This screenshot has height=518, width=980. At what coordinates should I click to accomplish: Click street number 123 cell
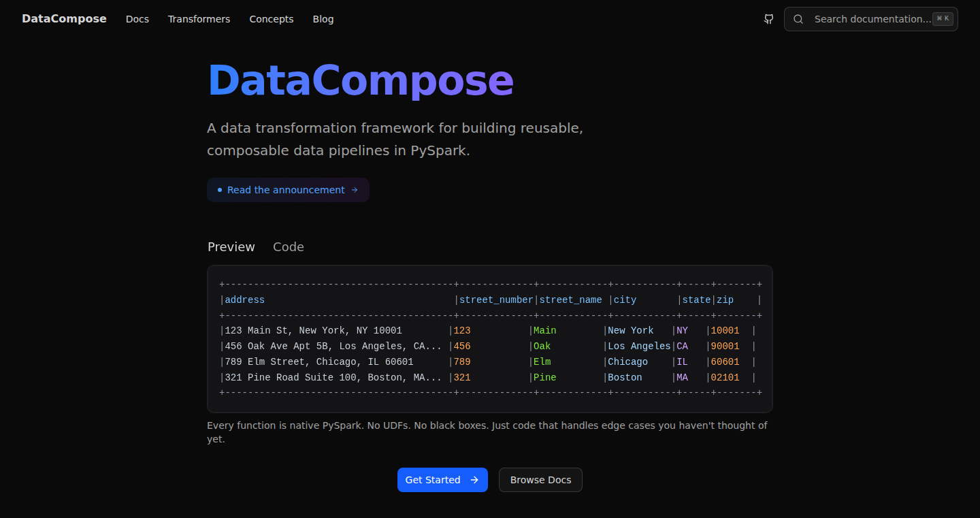tap(462, 331)
